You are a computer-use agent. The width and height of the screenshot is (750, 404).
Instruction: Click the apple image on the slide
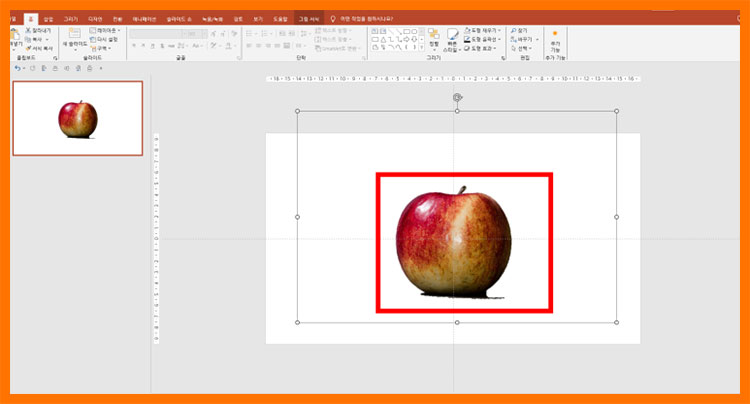click(453, 243)
